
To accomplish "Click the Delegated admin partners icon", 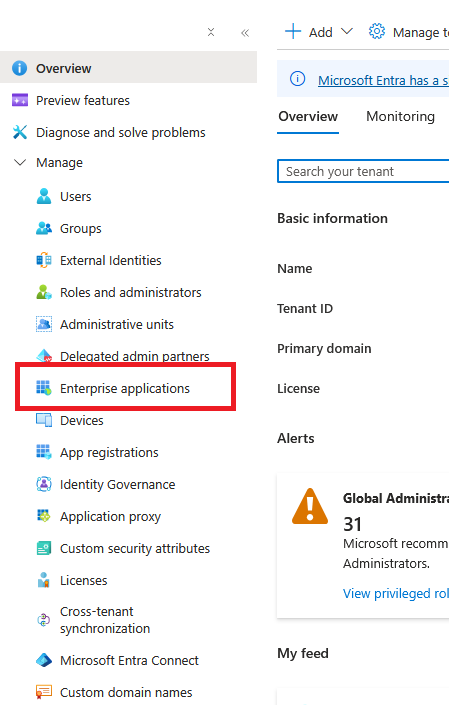I will point(44,356).
